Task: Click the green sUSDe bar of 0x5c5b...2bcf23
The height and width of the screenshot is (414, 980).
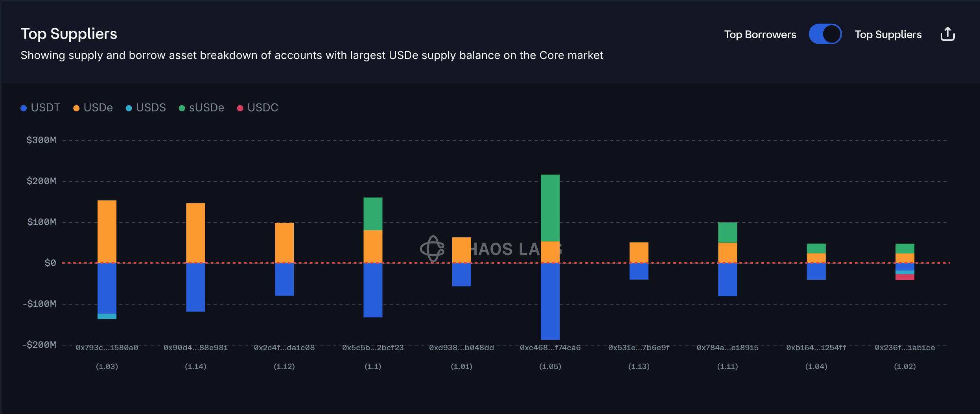Action: (x=373, y=214)
